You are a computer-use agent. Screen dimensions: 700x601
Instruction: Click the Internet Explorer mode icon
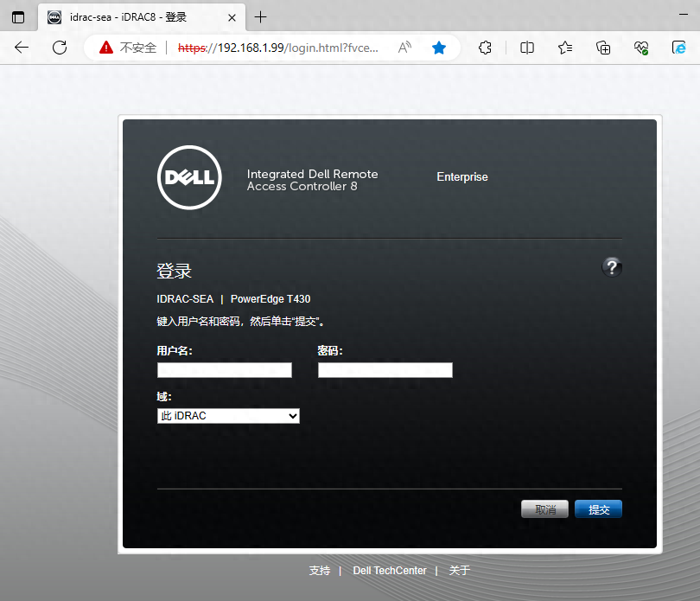(678, 48)
